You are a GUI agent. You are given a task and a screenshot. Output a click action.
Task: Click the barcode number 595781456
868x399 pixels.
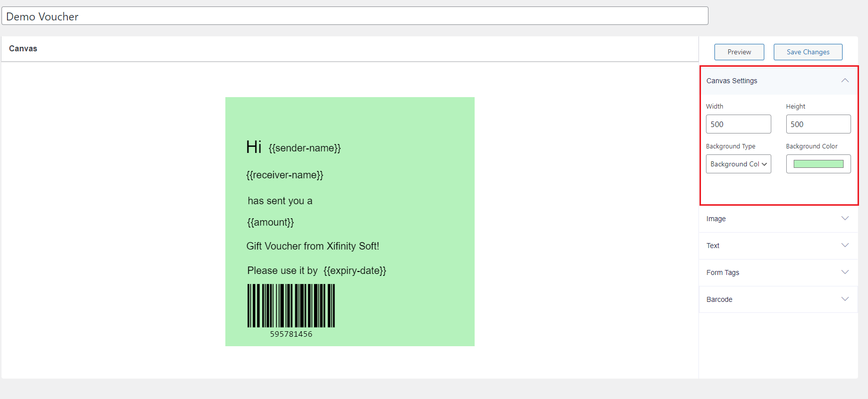point(291,334)
